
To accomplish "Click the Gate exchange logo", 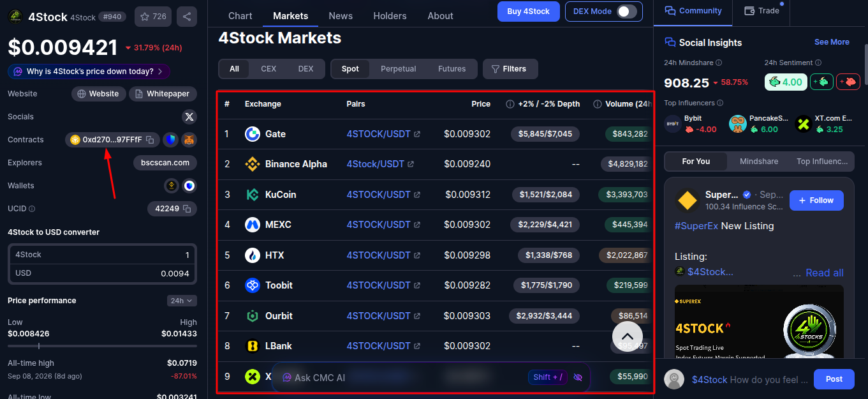I will pos(253,134).
